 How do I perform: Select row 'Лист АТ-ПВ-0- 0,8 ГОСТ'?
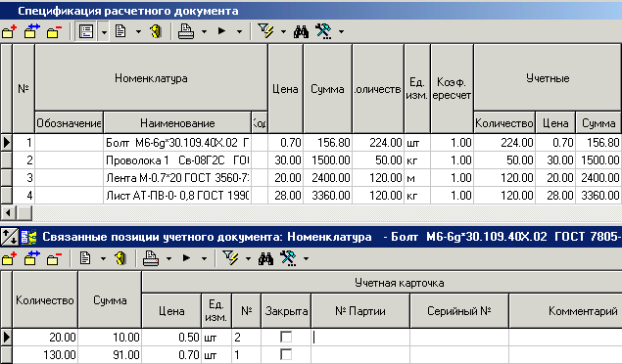(311, 196)
